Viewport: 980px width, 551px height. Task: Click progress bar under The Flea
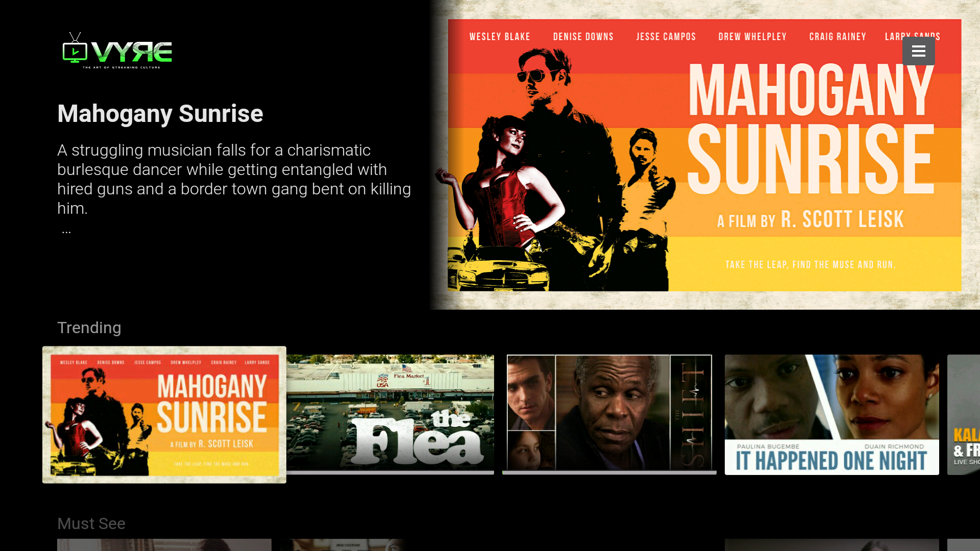(390, 473)
